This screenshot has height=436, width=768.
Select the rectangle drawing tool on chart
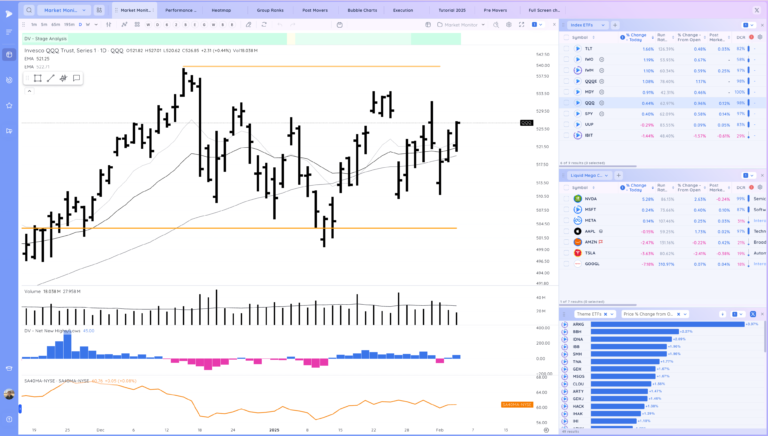(x=37, y=77)
